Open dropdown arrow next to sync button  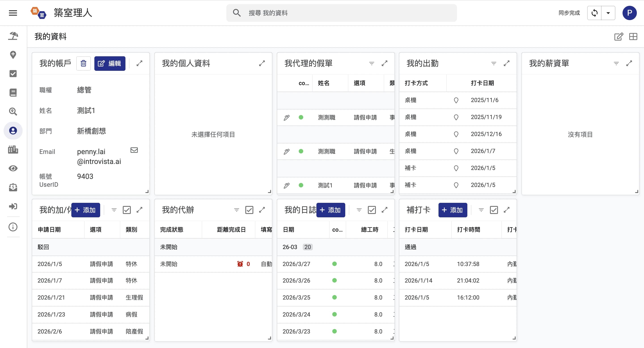tap(608, 13)
